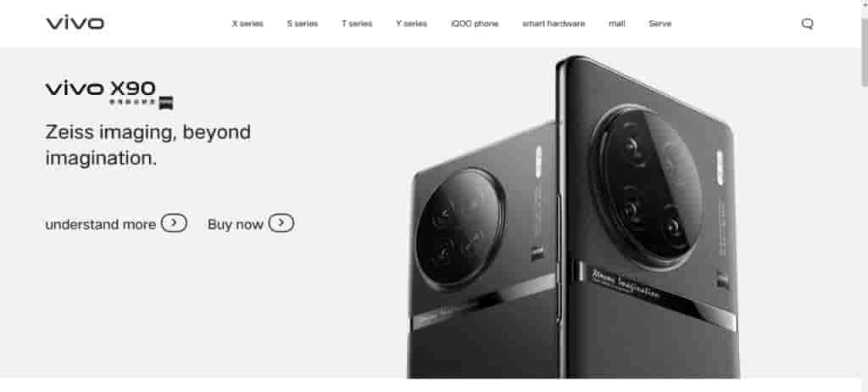Open the search magnifier icon
The image size is (868, 392).
[807, 24]
